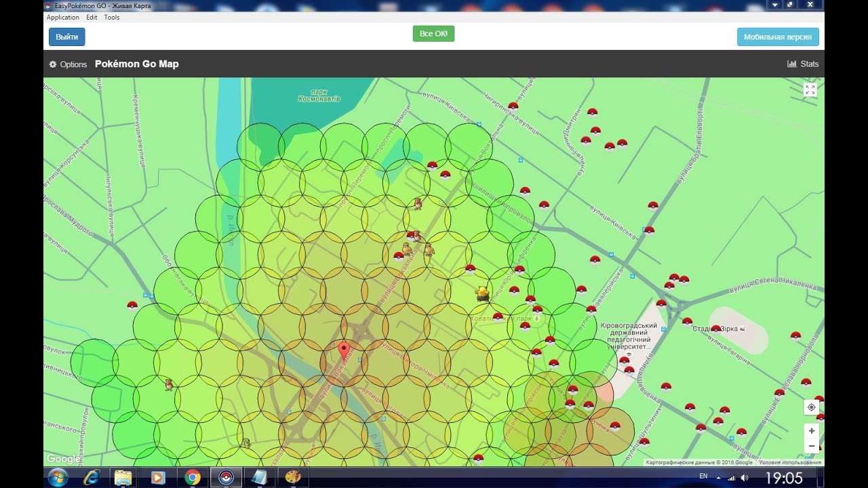Screen dimensions: 868x488
Task: Zoom in on the map
Action: tap(811, 431)
